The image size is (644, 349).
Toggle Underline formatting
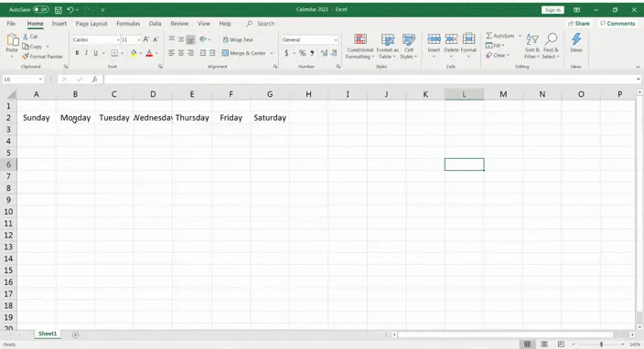point(96,53)
